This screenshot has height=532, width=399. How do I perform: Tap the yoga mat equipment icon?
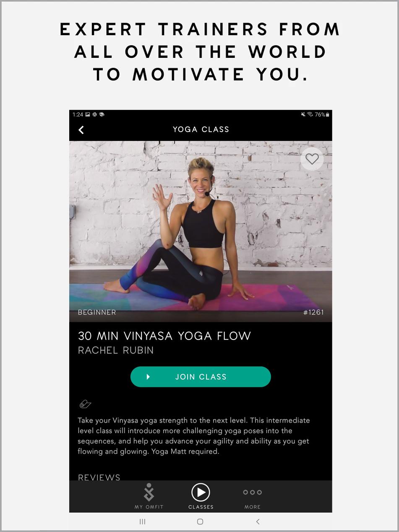[85, 404]
